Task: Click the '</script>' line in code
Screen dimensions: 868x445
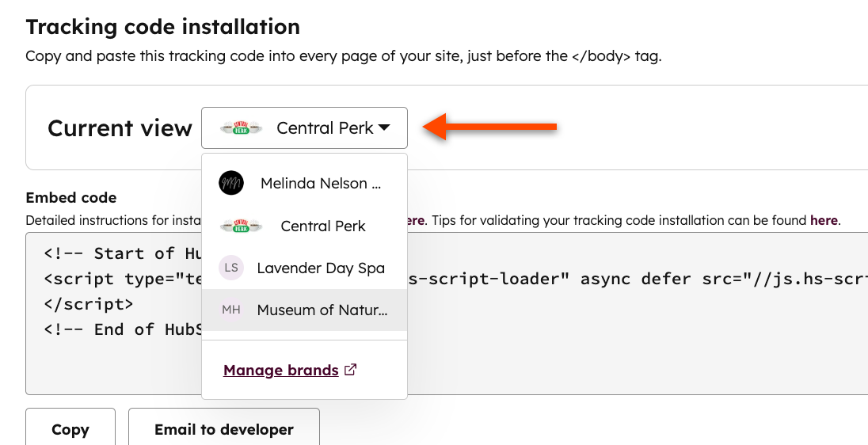Action: (89, 304)
